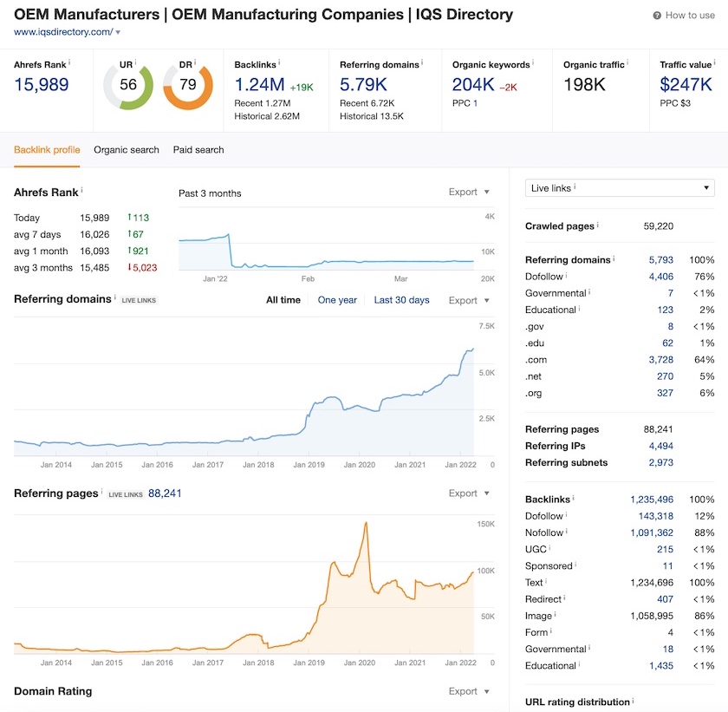This screenshot has height=712, width=728.
Task: Click info icon beside URL rating distribution
Action: tap(633, 701)
